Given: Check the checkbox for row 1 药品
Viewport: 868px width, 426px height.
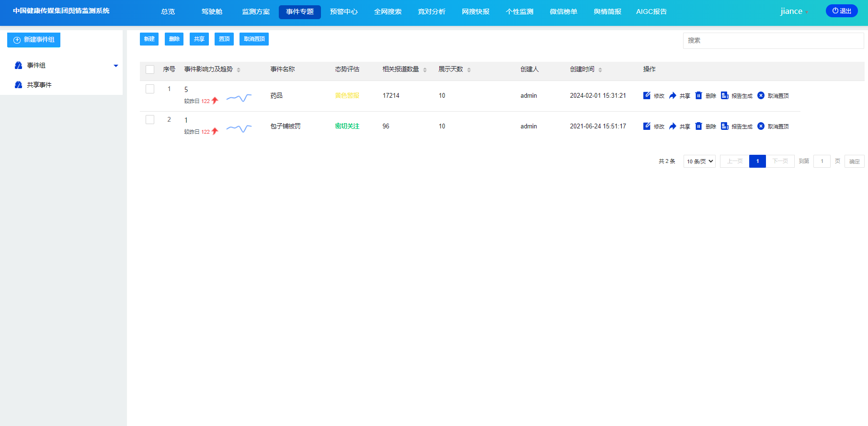Looking at the screenshot, I should (150, 89).
